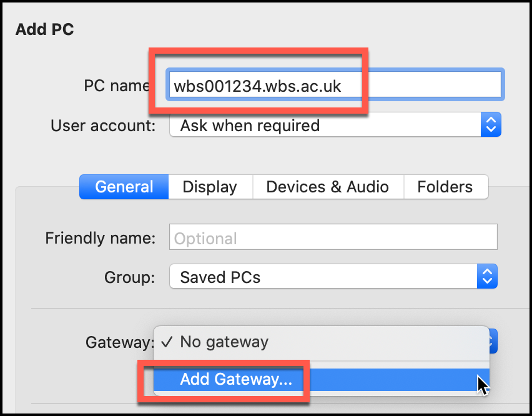Open the Display tab
This screenshot has width=532, height=416.
tap(210, 187)
